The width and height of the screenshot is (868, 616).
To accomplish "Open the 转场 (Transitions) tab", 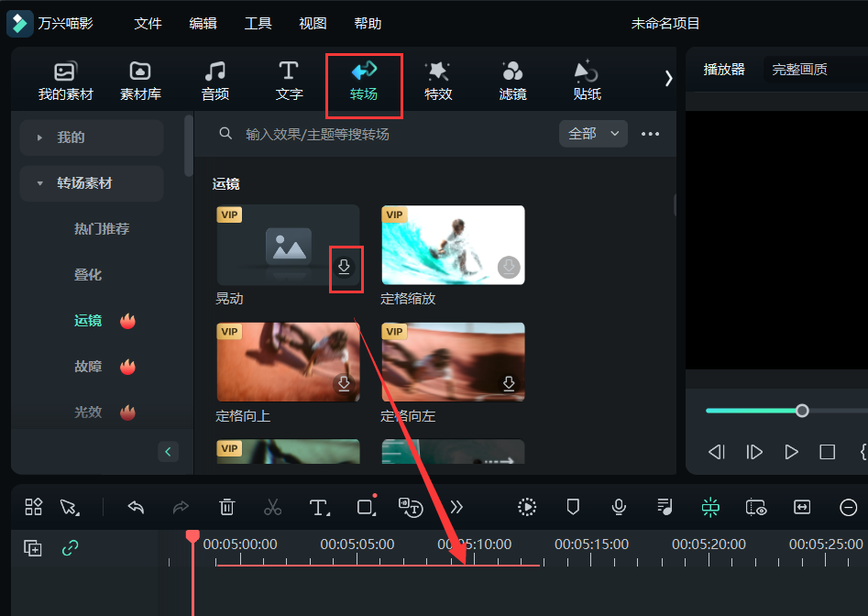I will 363,81.
